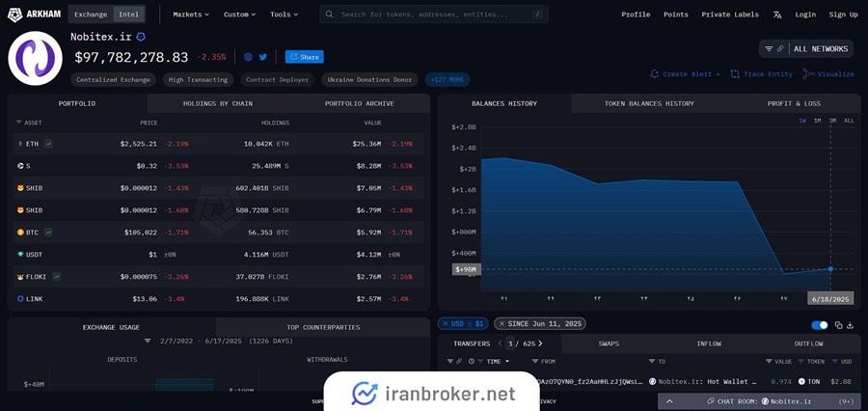Open the TIME sort dropdown arrow
Viewport: 868px width, 411px height.
[x=507, y=362]
